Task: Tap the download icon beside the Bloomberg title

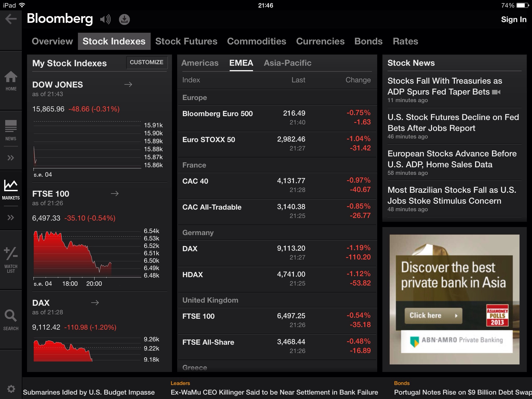Action: click(x=124, y=19)
